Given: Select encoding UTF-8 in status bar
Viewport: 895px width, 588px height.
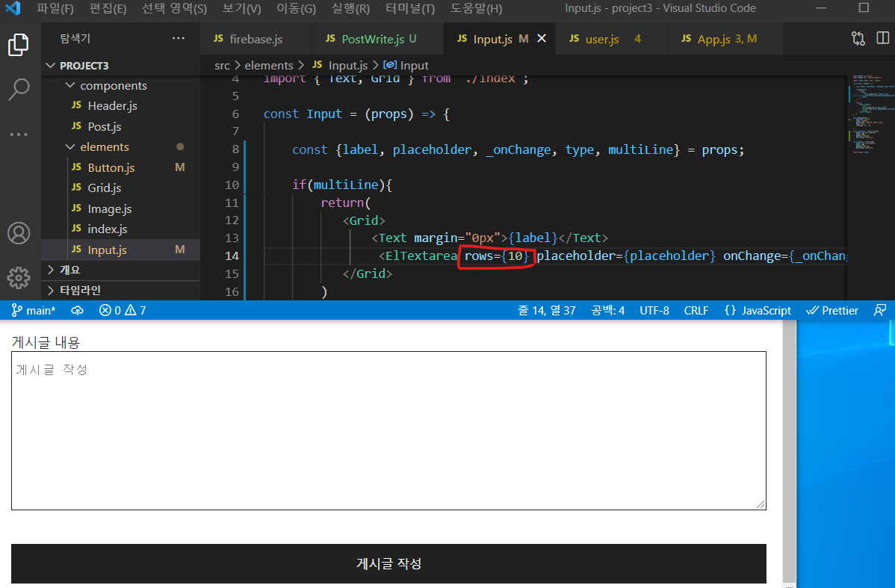Looking at the screenshot, I should (654, 311).
